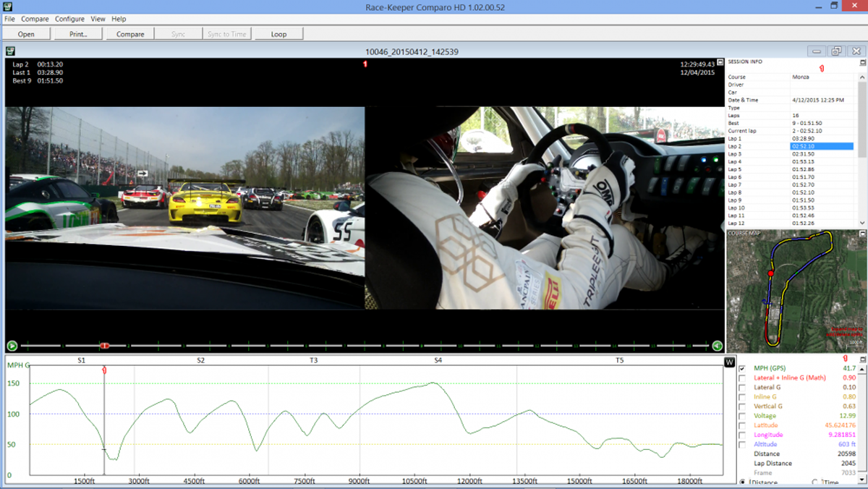Click the Best lap value 9 - 01:51.50
The height and width of the screenshot is (489, 868).
(807, 123)
